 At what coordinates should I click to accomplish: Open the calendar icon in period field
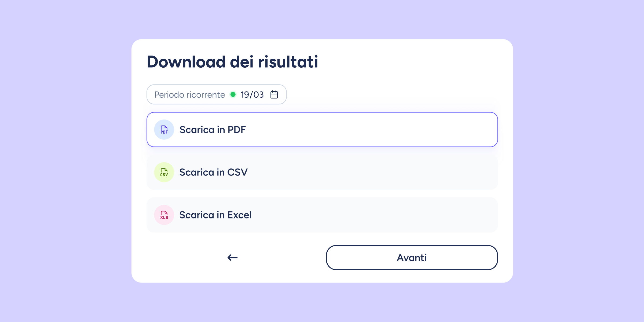click(x=274, y=94)
